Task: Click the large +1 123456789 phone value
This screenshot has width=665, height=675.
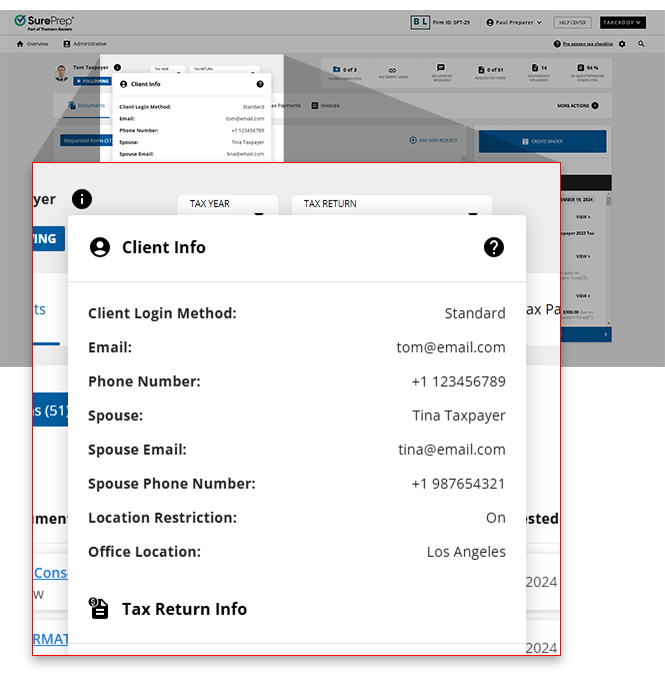Action: tap(458, 381)
